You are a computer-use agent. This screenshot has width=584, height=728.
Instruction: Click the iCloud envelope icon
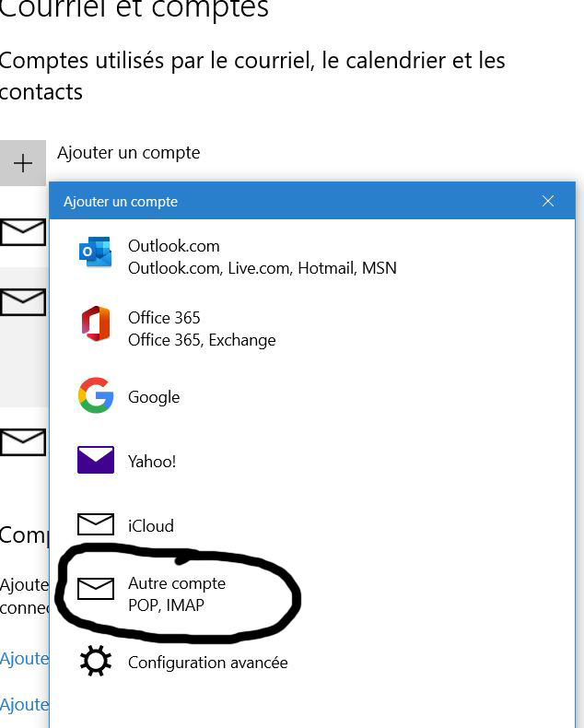coord(96,524)
